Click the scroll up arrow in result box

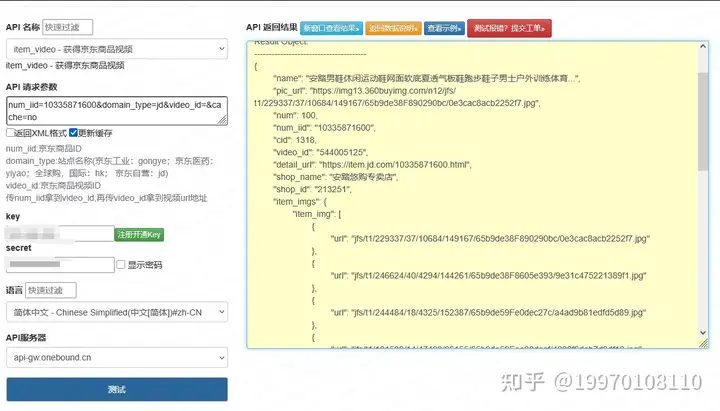(x=703, y=46)
